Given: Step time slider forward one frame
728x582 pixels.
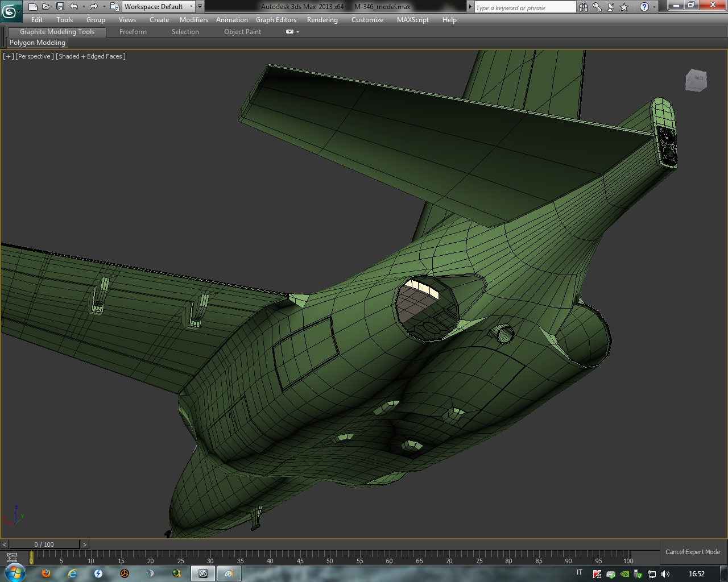Looking at the screenshot, I should [x=85, y=544].
